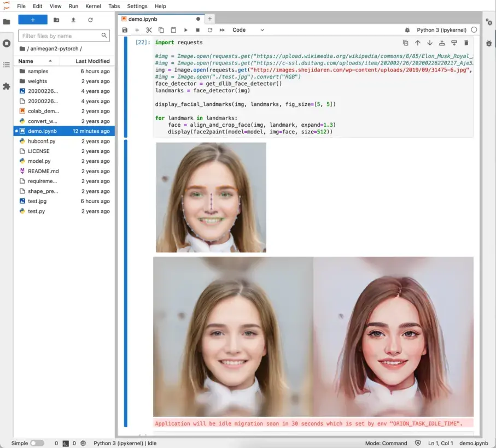The width and height of the screenshot is (496, 448).
Task: Select the demo.ipynb tab
Action: click(143, 19)
